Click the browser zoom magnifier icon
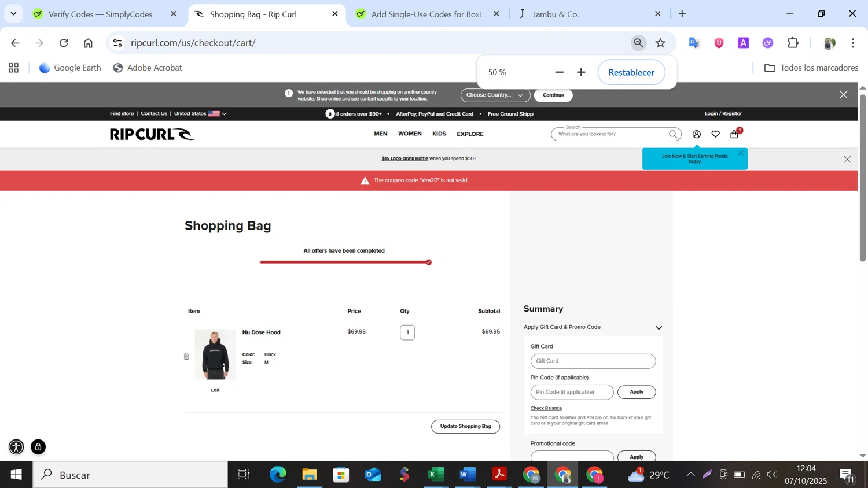This screenshot has width=868, height=488. pyautogui.click(x=638, y=43)
